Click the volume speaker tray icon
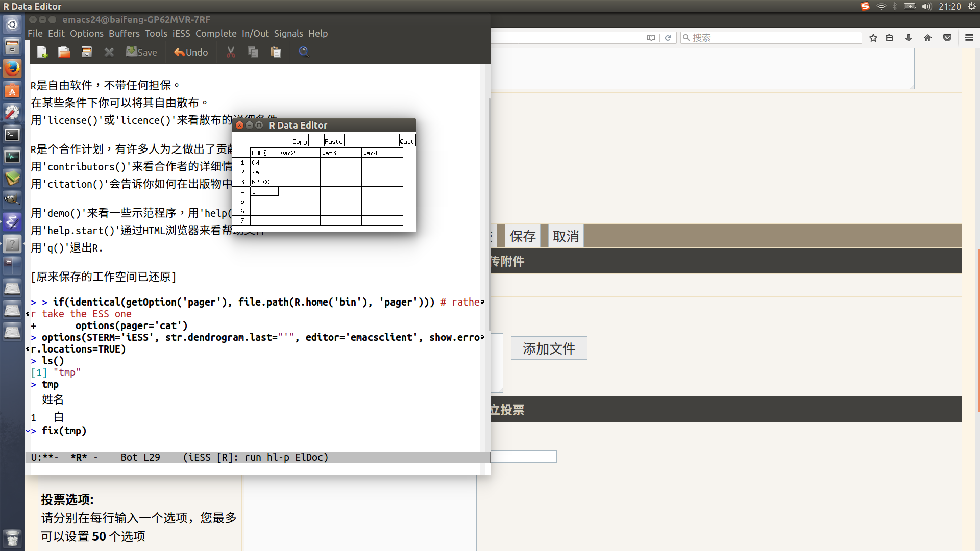Image resolution: width=980 pixels, height=551 pixels. click(927, 6)
